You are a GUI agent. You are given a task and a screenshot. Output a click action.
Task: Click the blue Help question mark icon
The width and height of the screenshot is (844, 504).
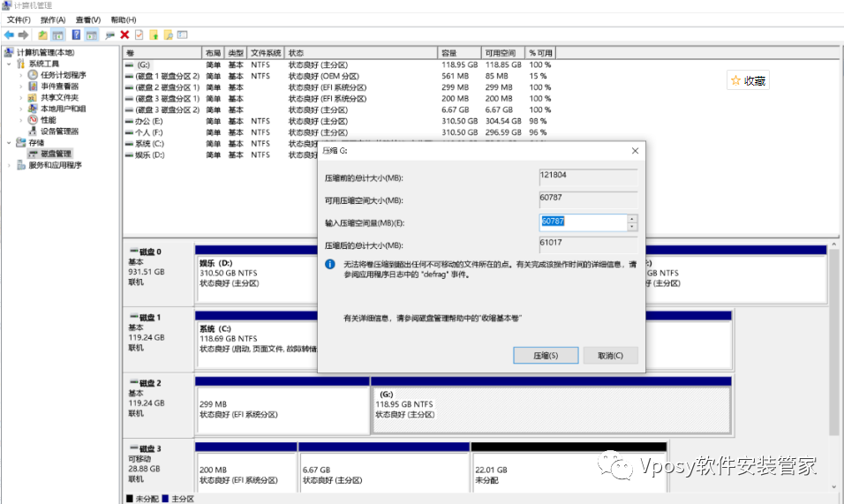75,34
